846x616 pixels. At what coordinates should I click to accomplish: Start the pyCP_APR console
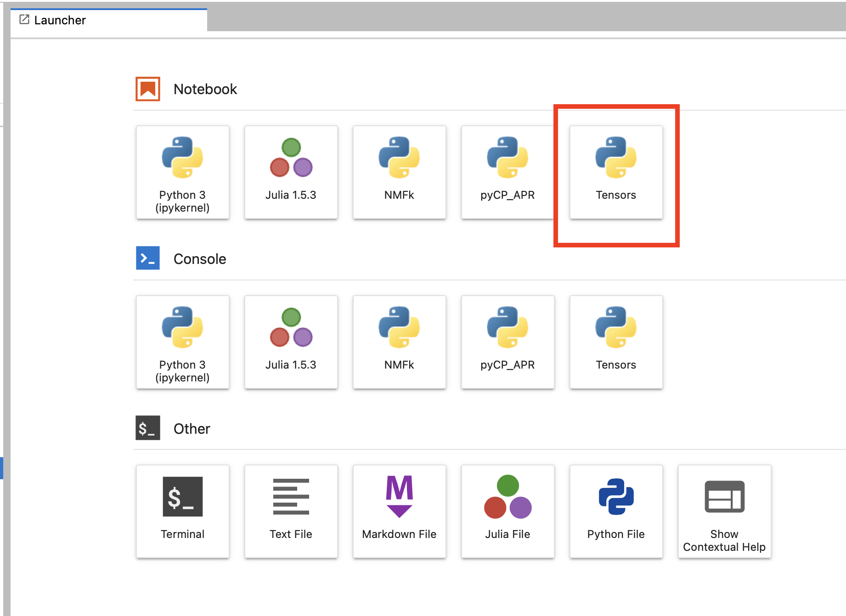[x=508, y=342]
